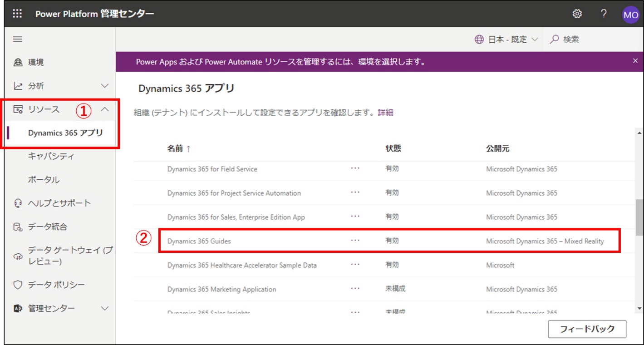This screenshot has height=345, width=644.
Task: Open the app launcher waffle icon
Action: point(17,14)
